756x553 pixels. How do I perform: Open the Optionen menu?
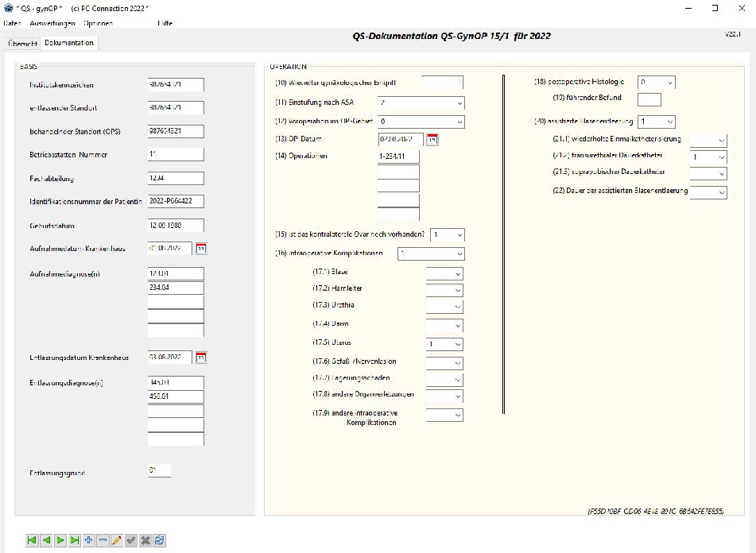coord(98,23)
